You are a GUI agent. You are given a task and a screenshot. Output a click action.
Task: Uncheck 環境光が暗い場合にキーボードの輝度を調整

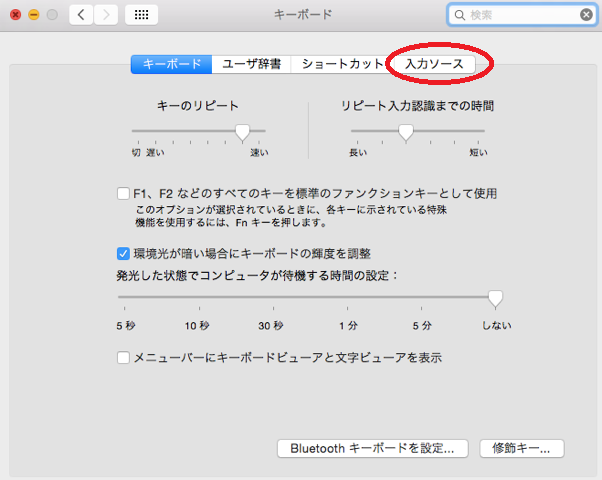pyautogui.click(x=123, y=253)
